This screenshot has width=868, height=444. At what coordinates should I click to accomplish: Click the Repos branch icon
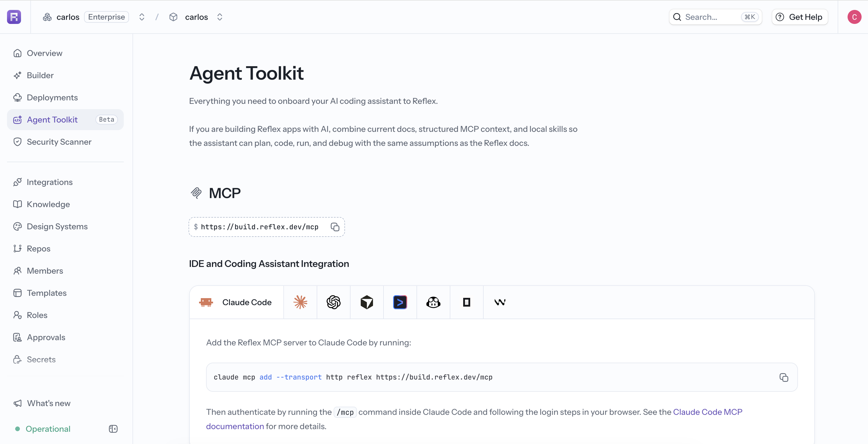tap(18, 249)
